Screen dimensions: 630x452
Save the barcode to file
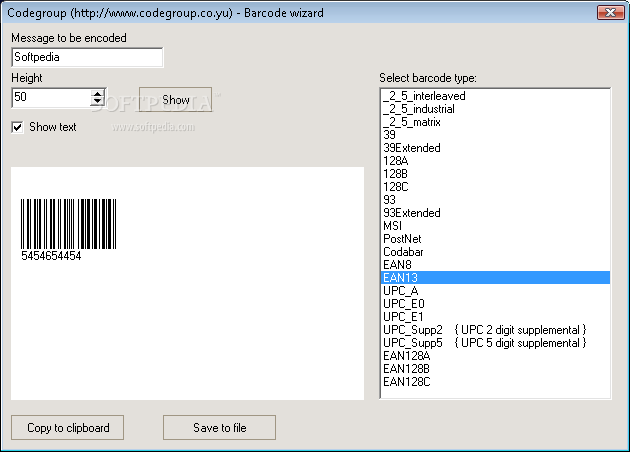[x=219, y=427]
